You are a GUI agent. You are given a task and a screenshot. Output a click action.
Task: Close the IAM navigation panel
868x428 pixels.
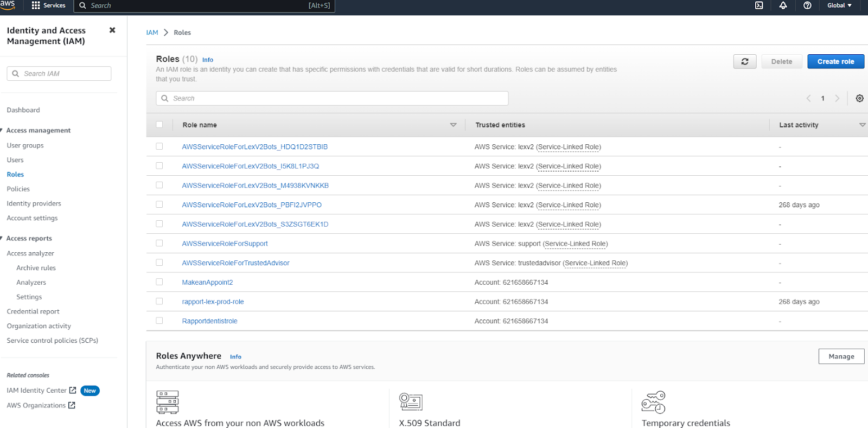point(112,30)
